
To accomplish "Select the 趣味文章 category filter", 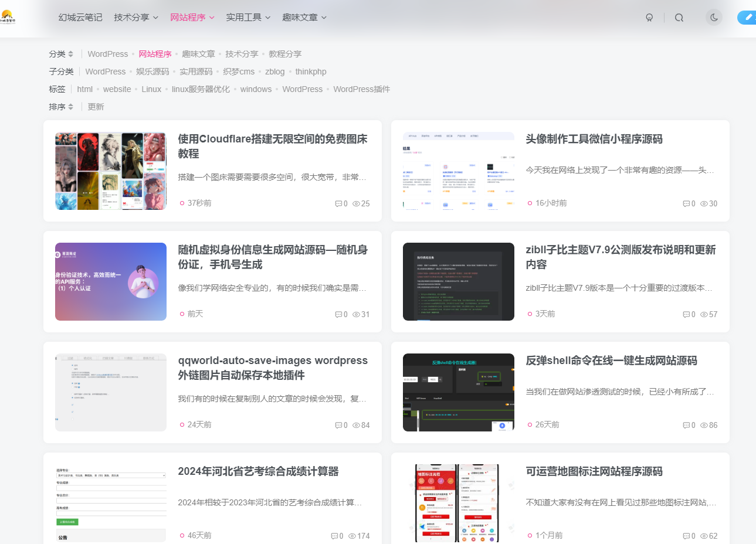I will coord(198,54).
